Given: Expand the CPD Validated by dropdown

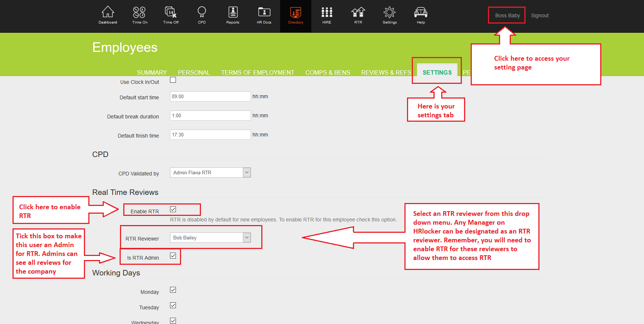Looking at the screenshot, I should point(247,172).
